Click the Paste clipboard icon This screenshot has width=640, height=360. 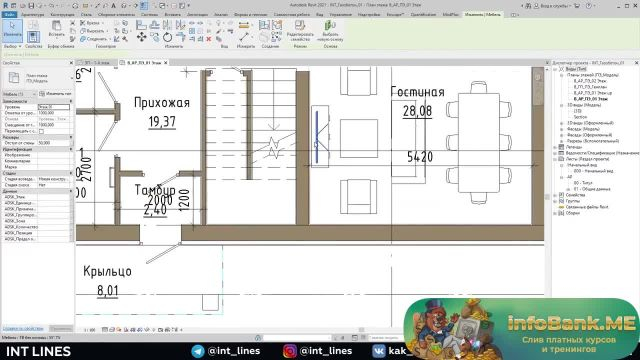[x=56, y=28]
